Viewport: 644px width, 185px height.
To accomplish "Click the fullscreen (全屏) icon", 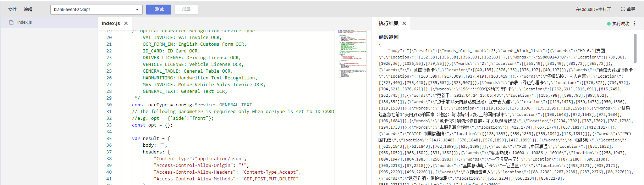I will coord(623,9).
